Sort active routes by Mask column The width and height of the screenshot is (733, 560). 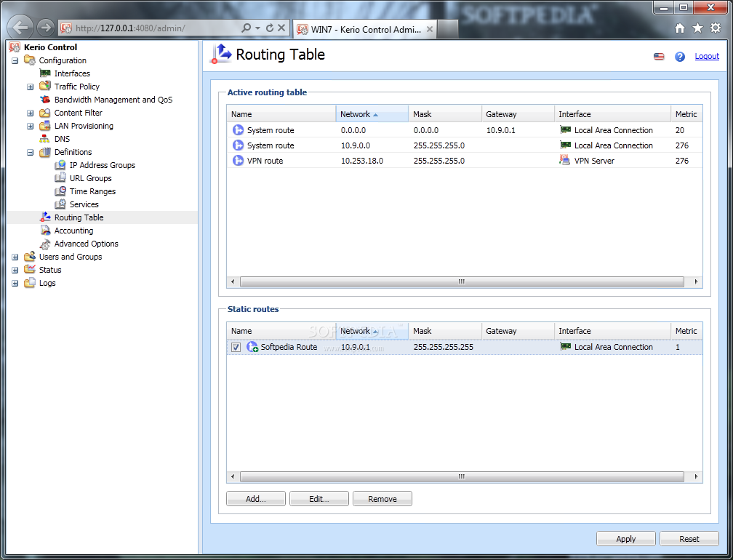pyautogui.click(x=445, y=114)
